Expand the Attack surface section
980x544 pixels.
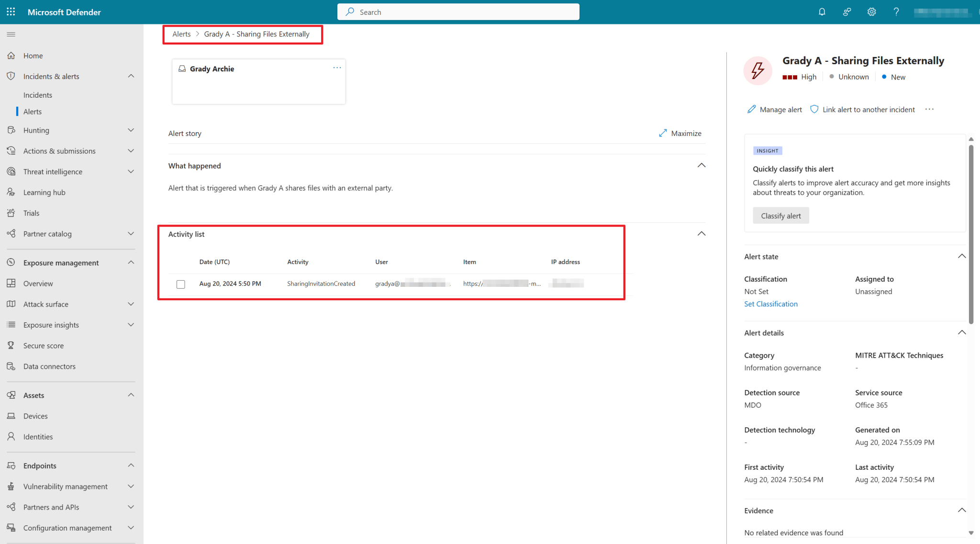(x=131, y=304)
